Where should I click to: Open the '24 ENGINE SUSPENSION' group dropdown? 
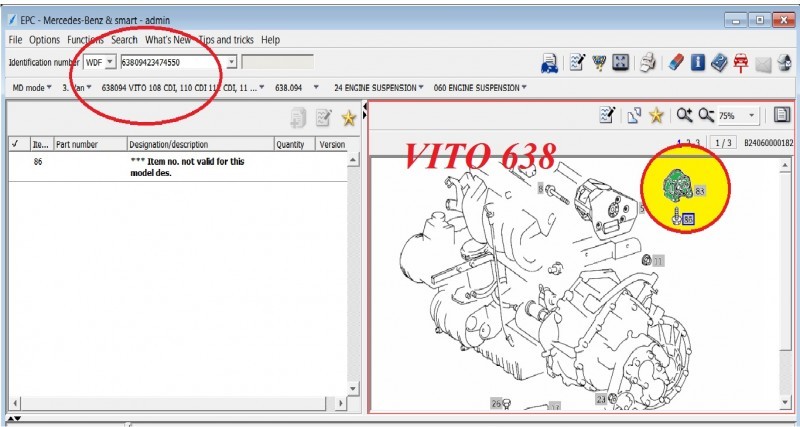379,88
